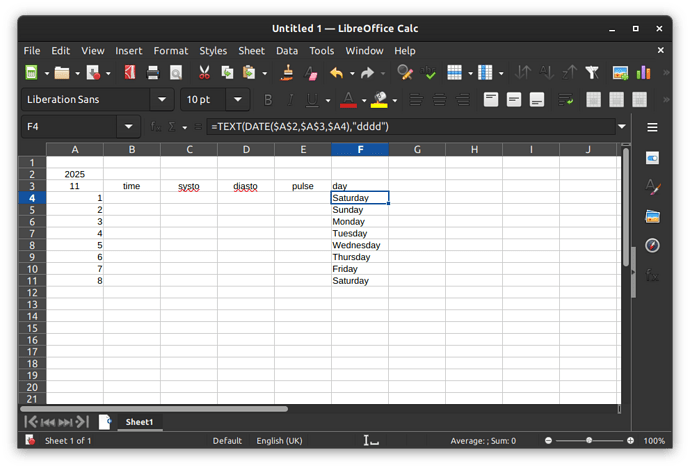Image resolution: width=690 pixels, height=468 pixels.
Task: Click the Insert Image icon
Action: pos(619,72)
